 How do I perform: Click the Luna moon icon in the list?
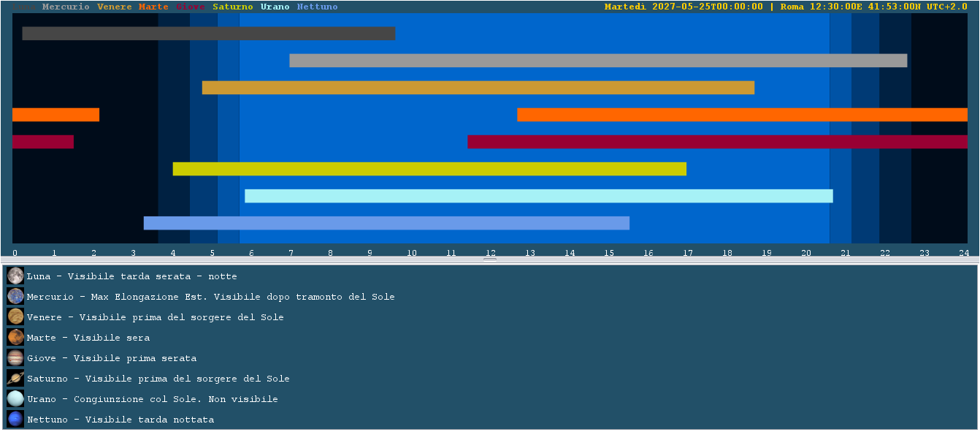[x=15, y=276]
